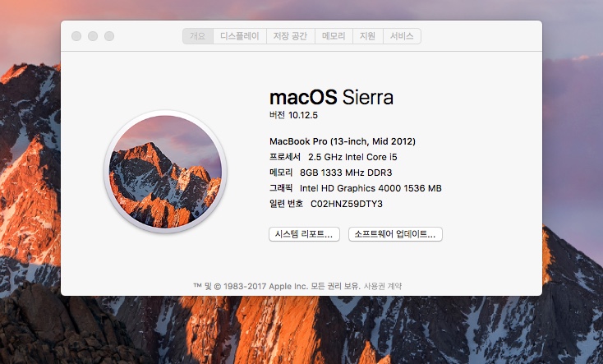603x364 pixels.
Task: Click the macOS Sierra mountain logo
Action: [x=164, y=170]
